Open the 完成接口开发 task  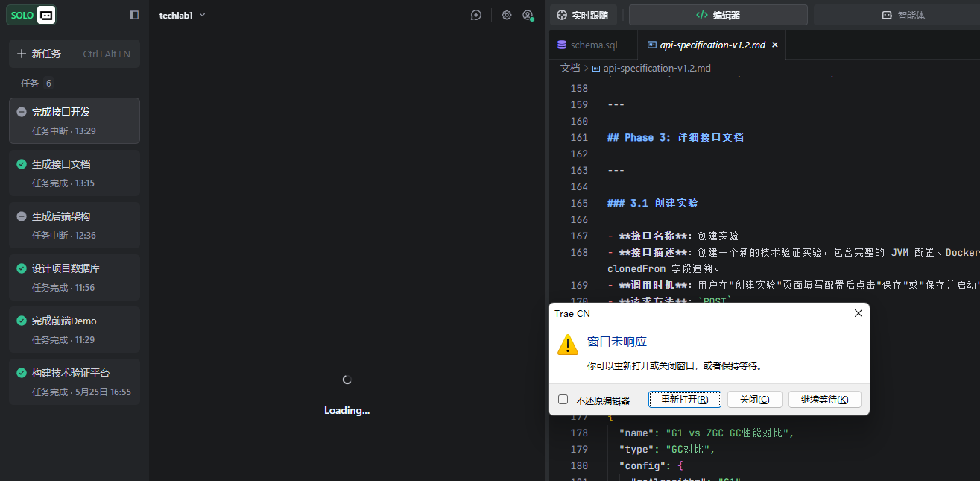(75, 121)
